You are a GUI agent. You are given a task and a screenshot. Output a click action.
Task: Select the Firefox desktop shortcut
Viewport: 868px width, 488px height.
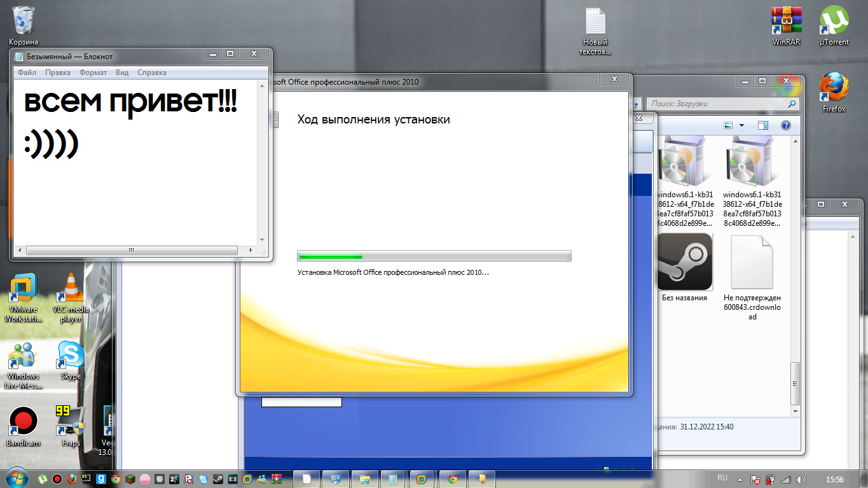[x=834, y=92]
